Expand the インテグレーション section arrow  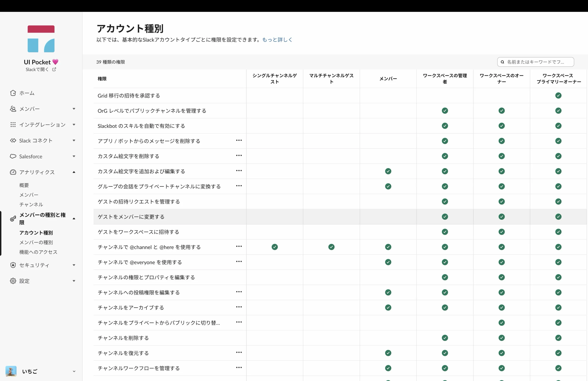click(74, 125)
